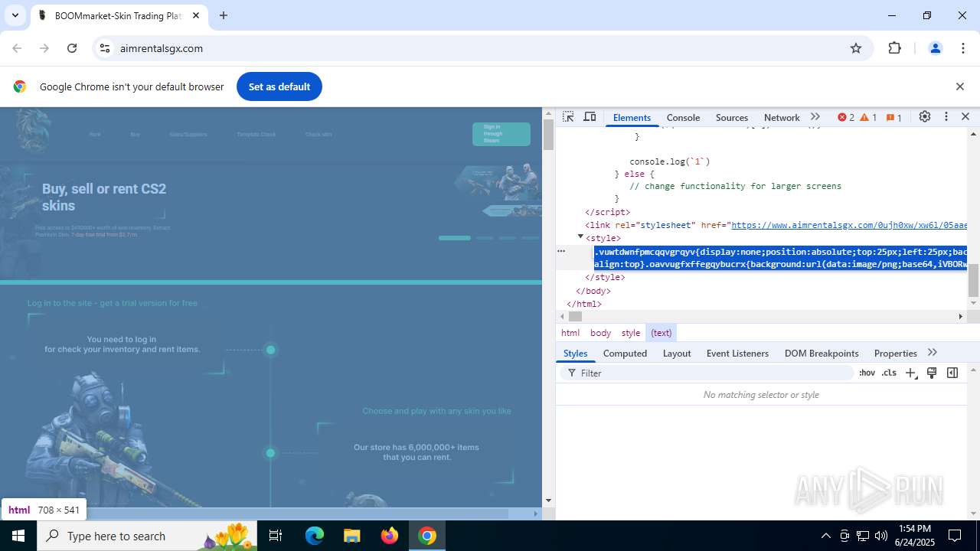Open the stylesheet href link
This screenshot has height=551, width=980.
(849, 225)
